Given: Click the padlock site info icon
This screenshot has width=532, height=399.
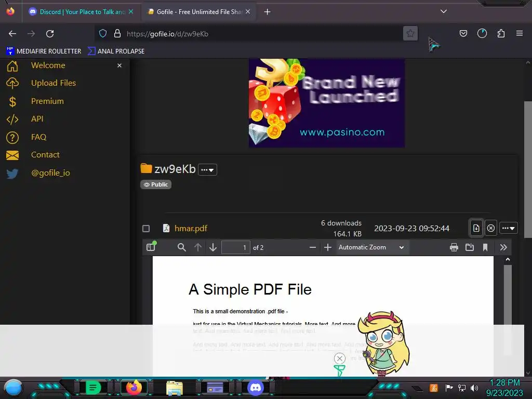Looking at the screenshot, I should coord(117,34).
